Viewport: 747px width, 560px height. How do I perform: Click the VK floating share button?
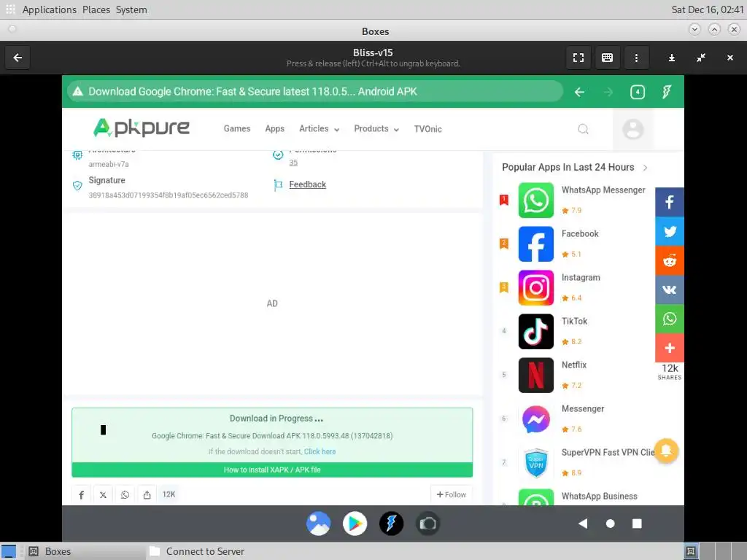[x=670, y=289]
